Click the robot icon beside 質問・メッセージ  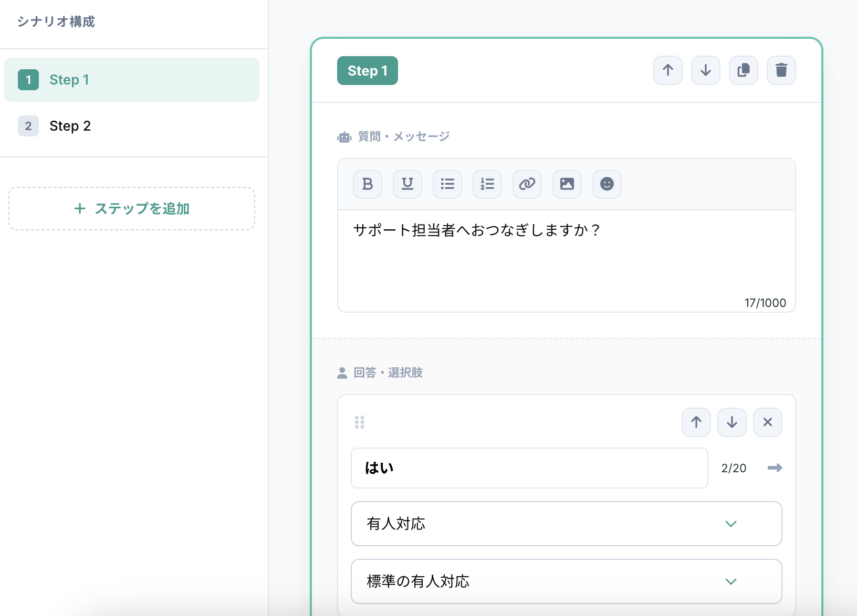(x=344, y=137)
